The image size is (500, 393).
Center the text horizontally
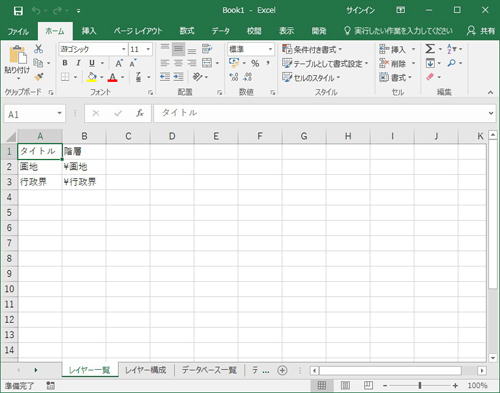click(178, 63)
